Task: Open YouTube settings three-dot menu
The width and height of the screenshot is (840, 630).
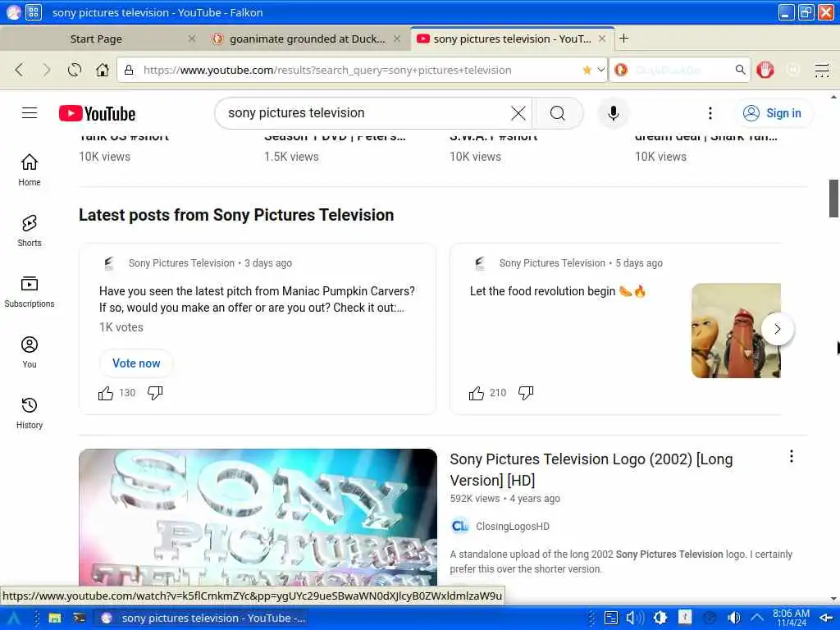Action: (x=710, y=113)
